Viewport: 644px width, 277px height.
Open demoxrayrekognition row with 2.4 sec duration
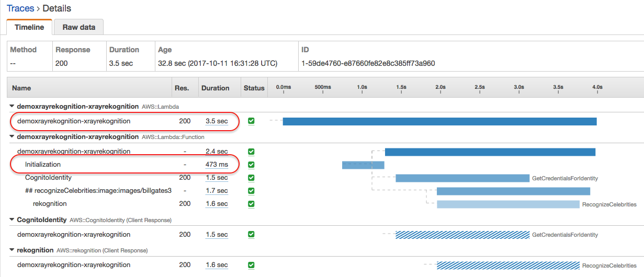click(x=74, y=152)
